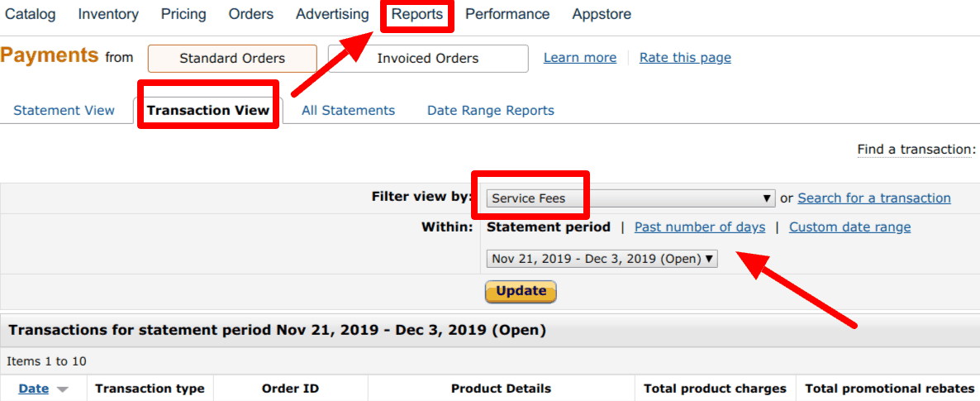980x401 pixels.
Task: Select the Invoiced Orders button
Action: [428, 58]
